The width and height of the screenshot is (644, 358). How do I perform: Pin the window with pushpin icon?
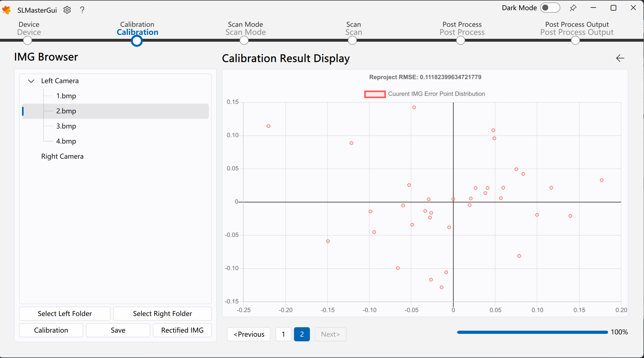tap(573, 8)
